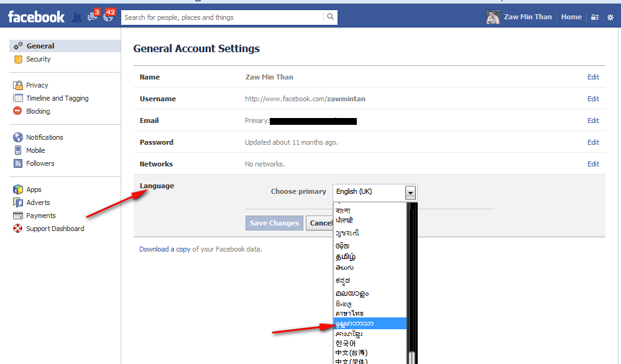Open Followers settings
Screen dimensions: 621x364
[40, 163]
